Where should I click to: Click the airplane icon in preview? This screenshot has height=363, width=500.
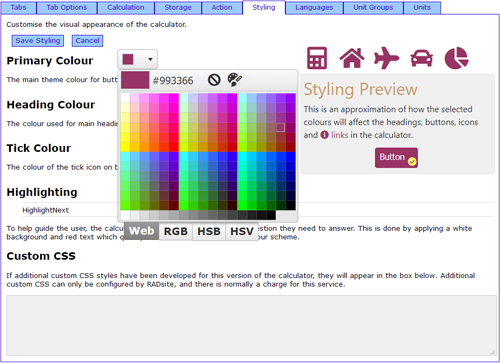(x=386, y=58)
